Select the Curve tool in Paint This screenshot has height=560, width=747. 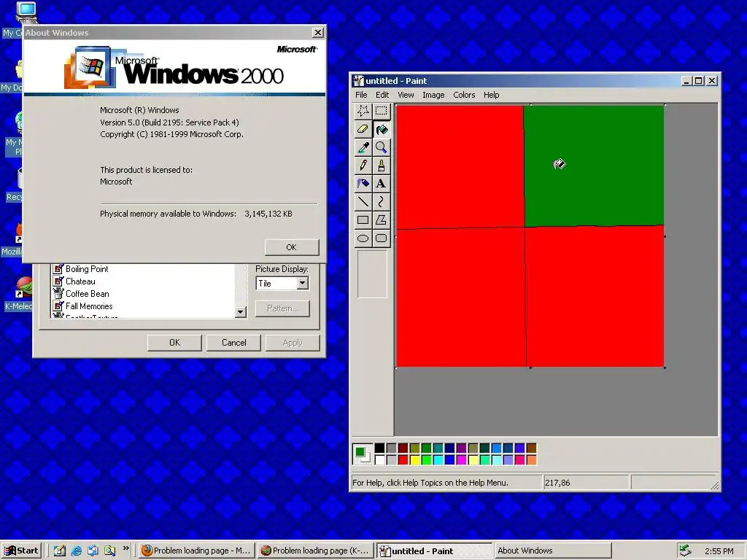[381, 201]
